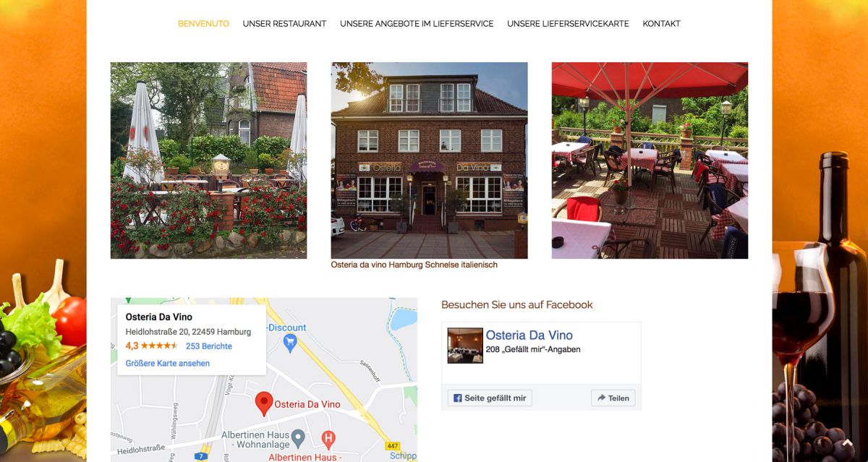Click the 447 road sign on map
This screenshot has height=462, width=868.
tap(392, 446)
